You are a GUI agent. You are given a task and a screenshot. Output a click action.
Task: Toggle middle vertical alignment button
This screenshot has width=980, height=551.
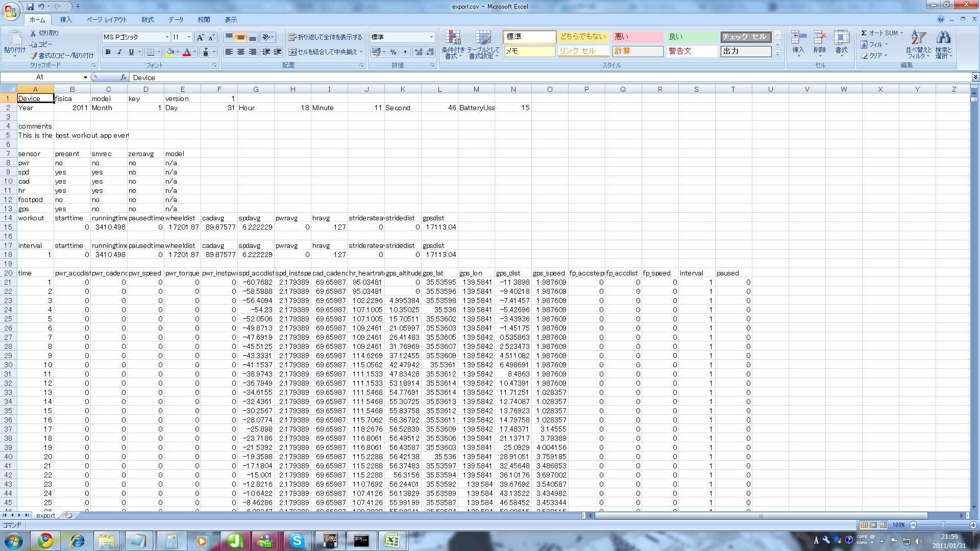click(240, 37)
